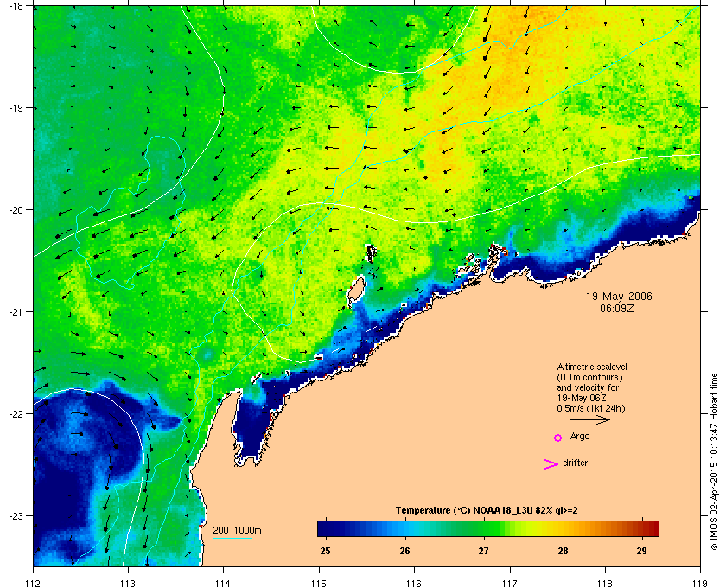Click the longitude axis label '117'
The height and width of the screenshot is (588, 726).
click(509, 583)
